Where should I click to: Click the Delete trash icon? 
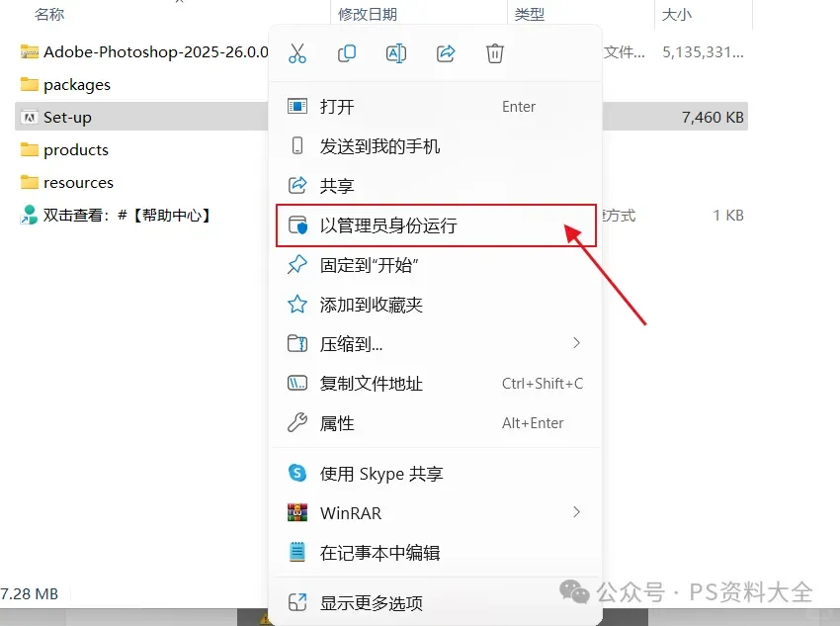[x=494, y=53]
